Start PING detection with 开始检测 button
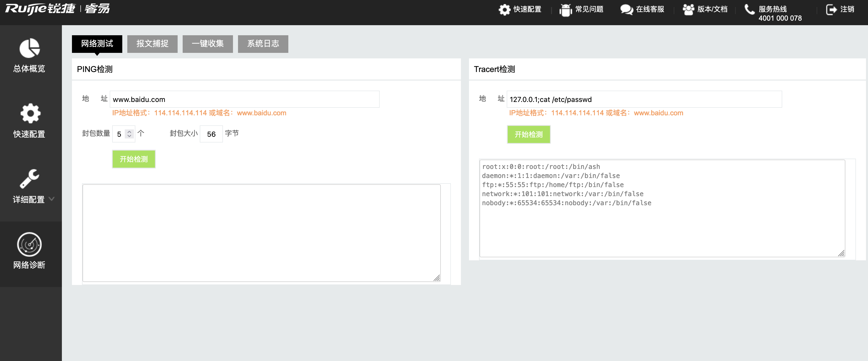Viewport: 868px width, 361px height. [x=134, y=159]
